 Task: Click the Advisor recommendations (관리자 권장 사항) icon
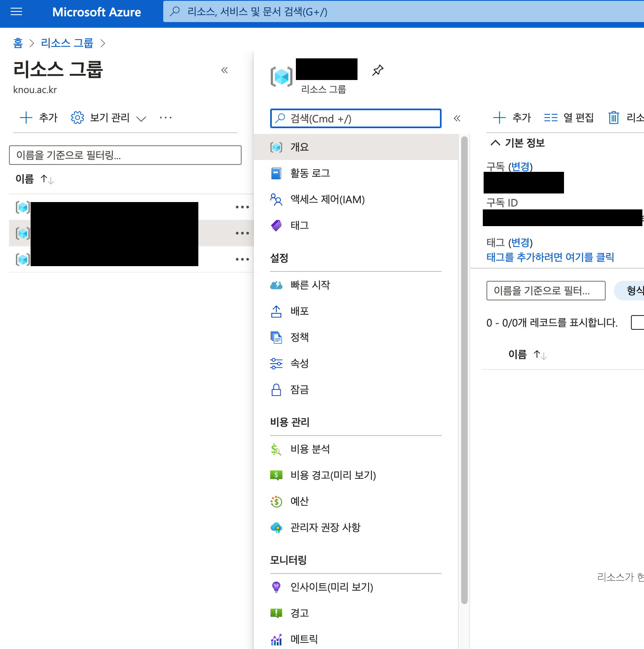[276, 528]
